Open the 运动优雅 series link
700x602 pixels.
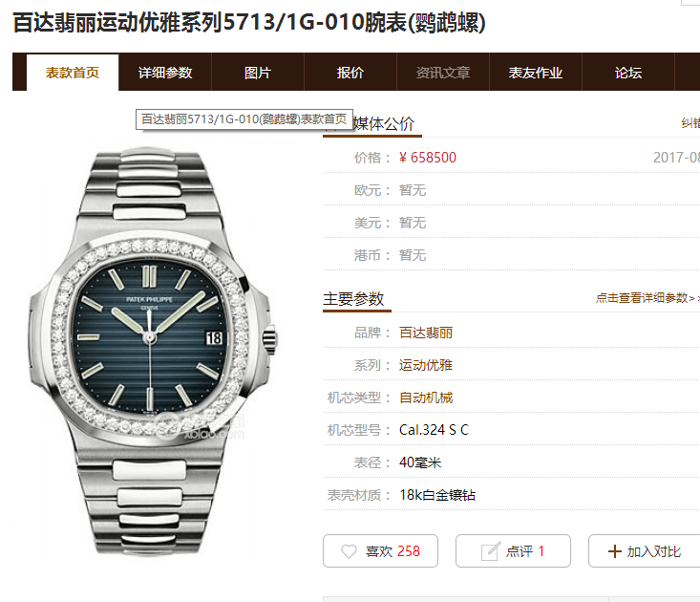click(x=426, y=365)
